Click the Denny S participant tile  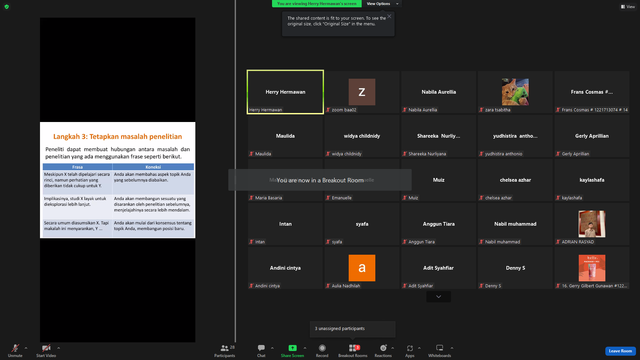pos(515,268)
